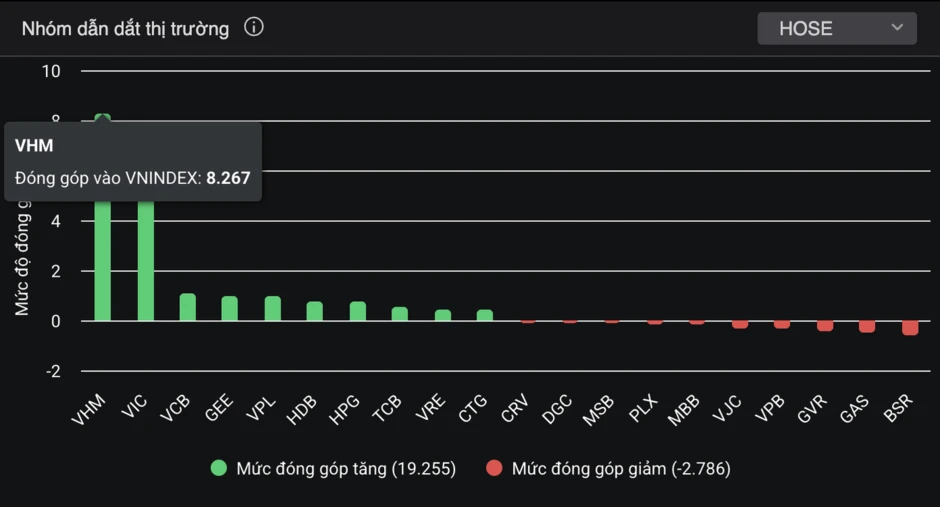Select the HDB green bar
The height and width of the screenshot is (507, 940).
pyautogui.click(x=315, y=312)
